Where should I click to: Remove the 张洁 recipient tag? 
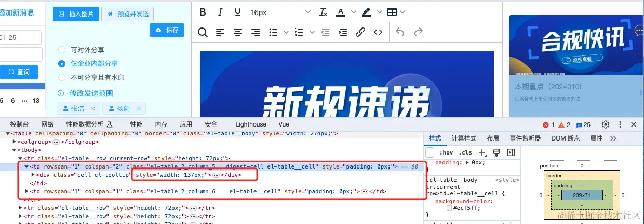pos(93,108)
